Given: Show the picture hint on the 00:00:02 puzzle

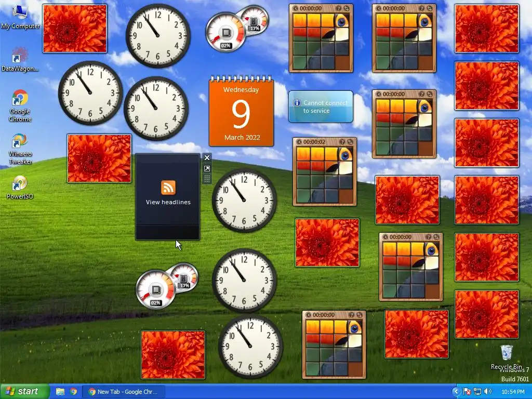Looking at the screenshot, I should (x=342, y=142).
